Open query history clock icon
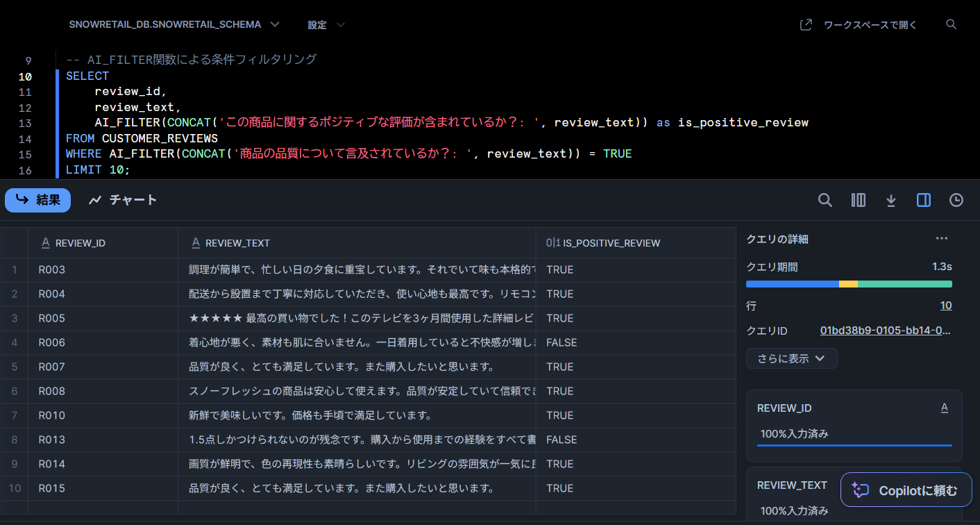 tap(956, 200)
